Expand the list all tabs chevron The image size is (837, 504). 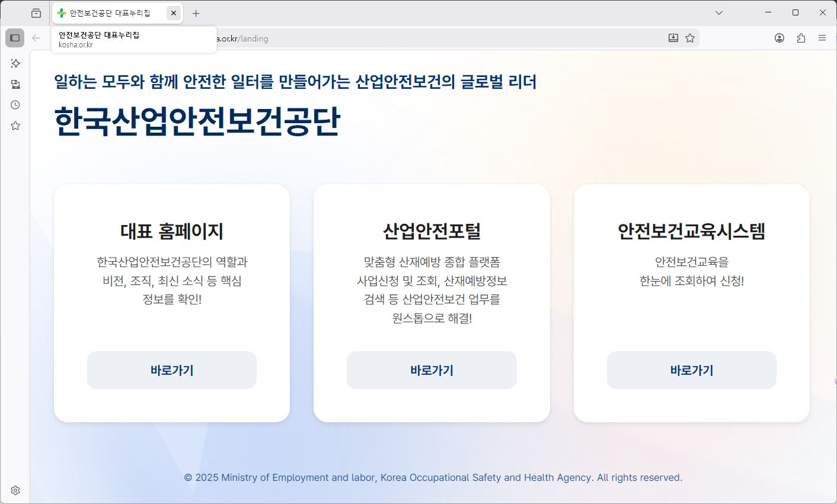tap(719, 12)
